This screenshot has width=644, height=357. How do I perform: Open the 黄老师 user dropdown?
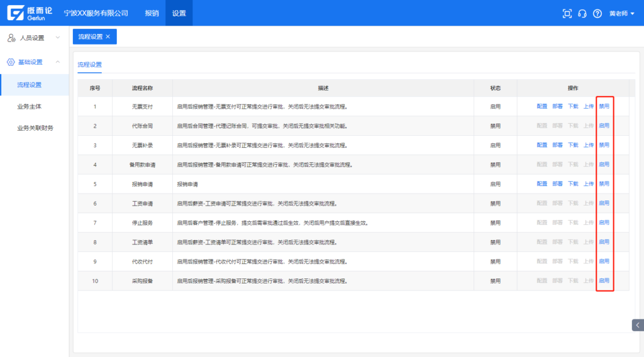point(621,14)
